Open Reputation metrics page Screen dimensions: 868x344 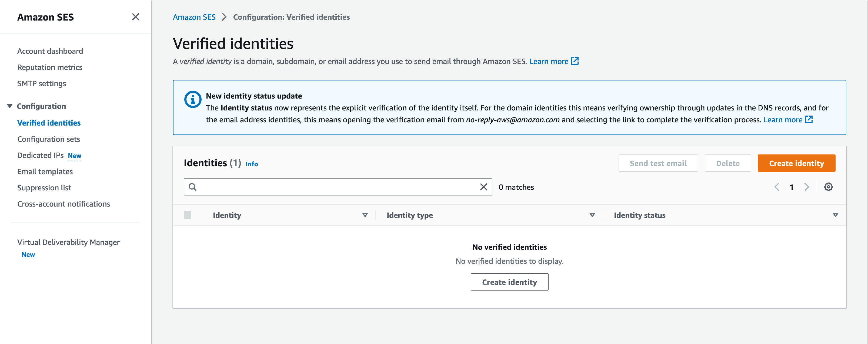point(49,67)
